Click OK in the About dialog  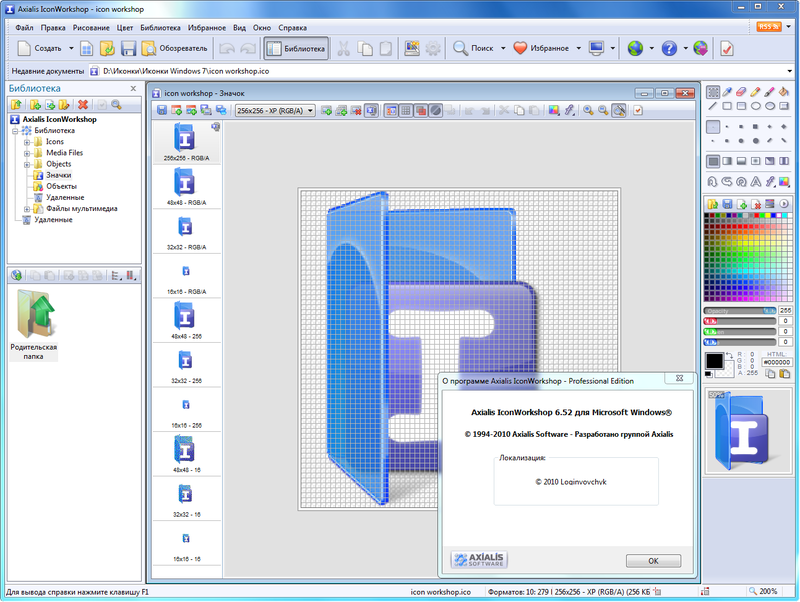point(653,561)
